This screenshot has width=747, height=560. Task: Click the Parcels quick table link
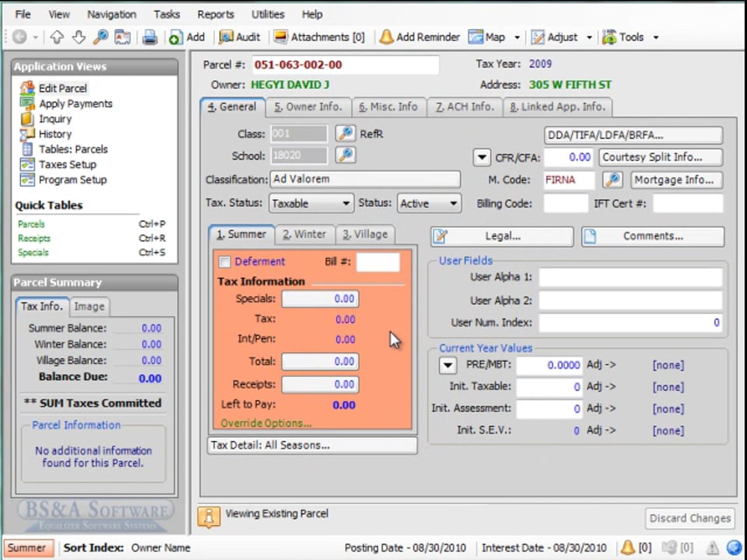pyautogui.click(x=31, y=224)
